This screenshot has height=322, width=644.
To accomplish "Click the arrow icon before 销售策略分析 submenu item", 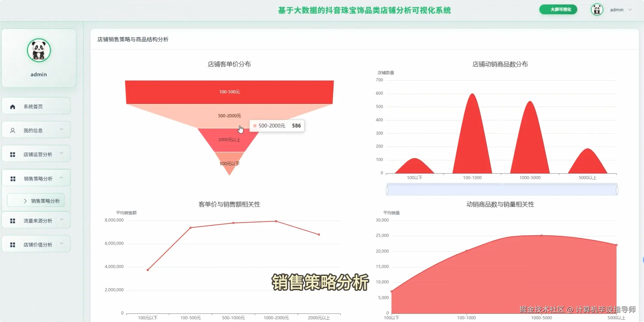I will [25, 201].
